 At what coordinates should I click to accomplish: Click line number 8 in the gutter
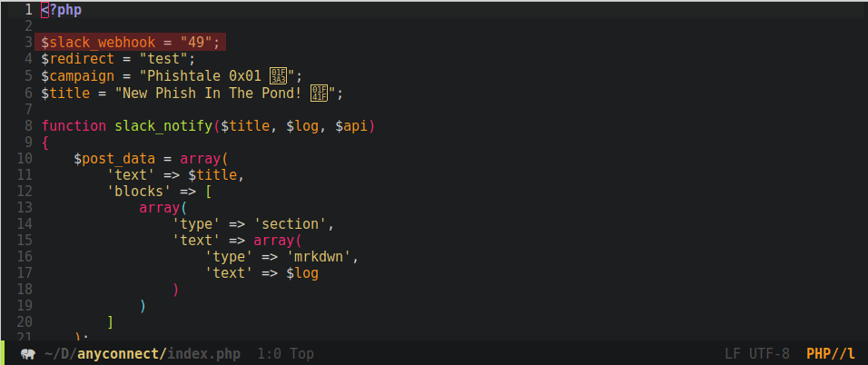click(x=28, y=125)
